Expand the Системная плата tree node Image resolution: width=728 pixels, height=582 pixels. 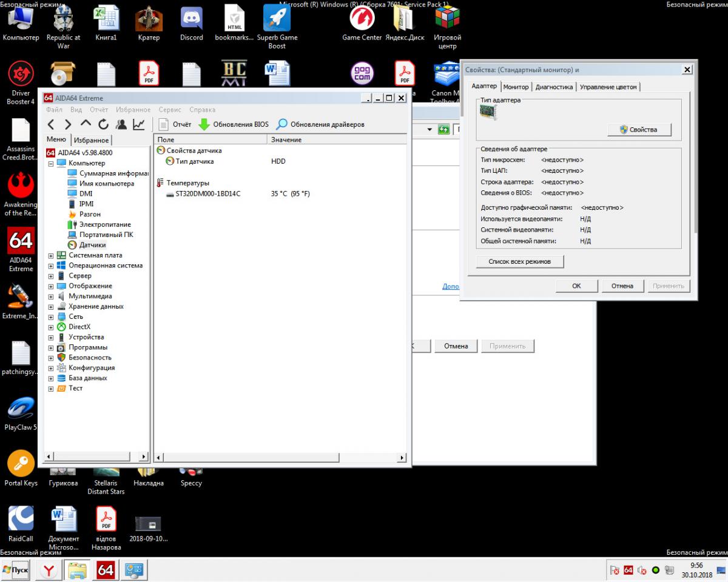pos(51,256)
